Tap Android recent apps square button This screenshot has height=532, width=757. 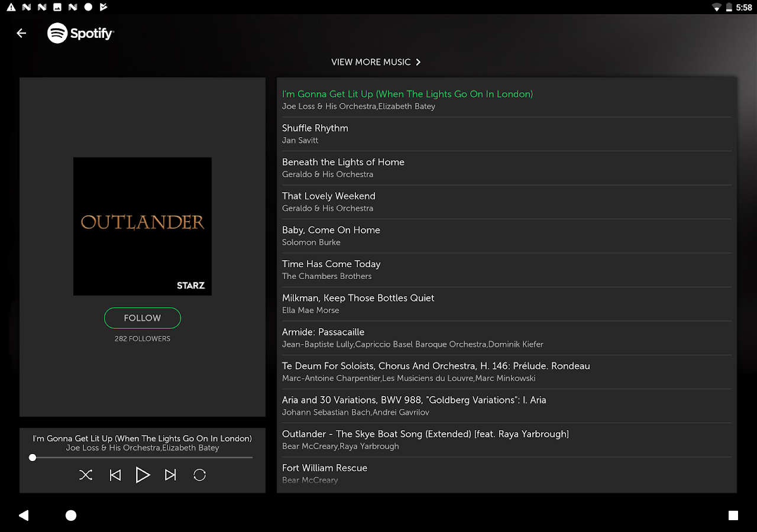pos(733,515)
